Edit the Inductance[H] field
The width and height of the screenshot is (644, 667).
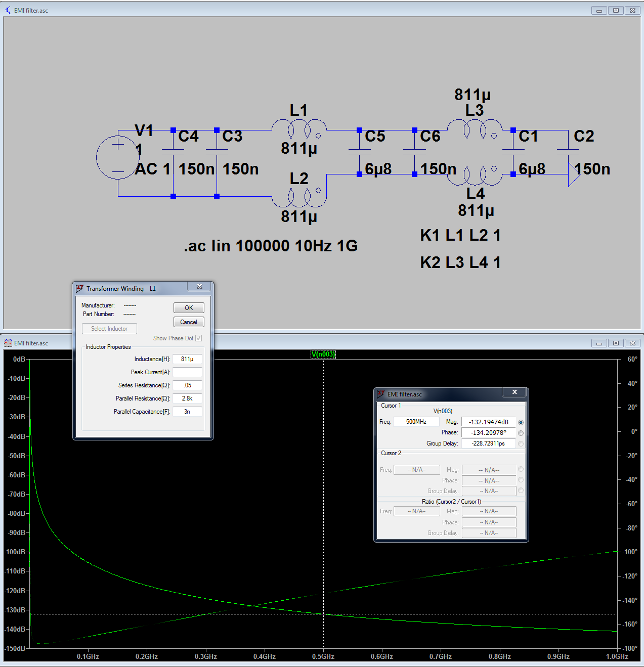point(187,359)
